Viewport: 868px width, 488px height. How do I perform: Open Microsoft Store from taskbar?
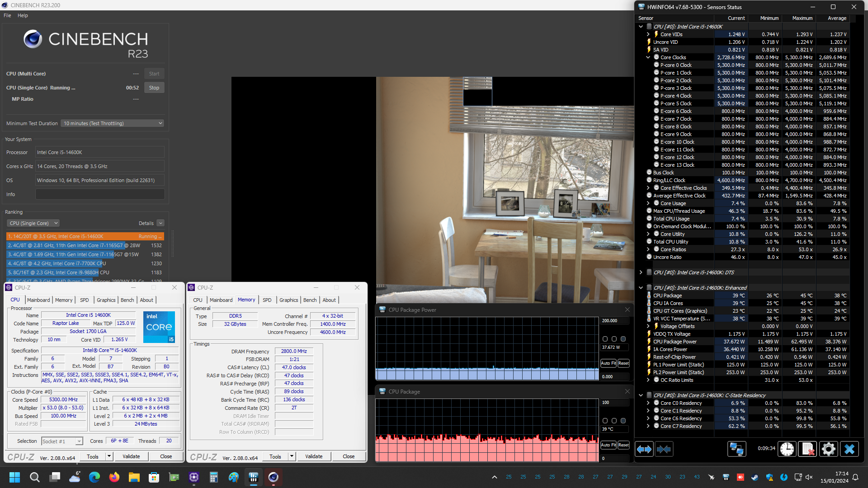154,477
